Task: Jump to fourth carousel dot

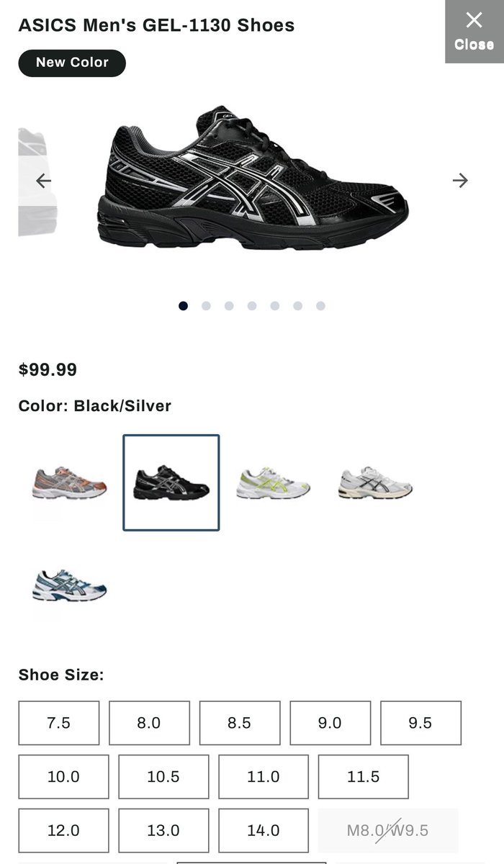Action: pyautogui.click(x=252, y=306)
